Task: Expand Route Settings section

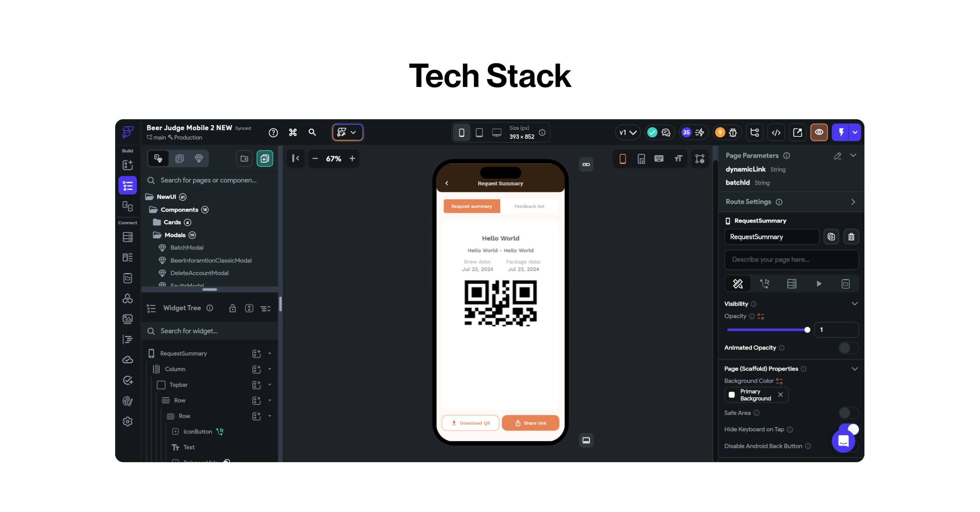Action: coord(853,202)
